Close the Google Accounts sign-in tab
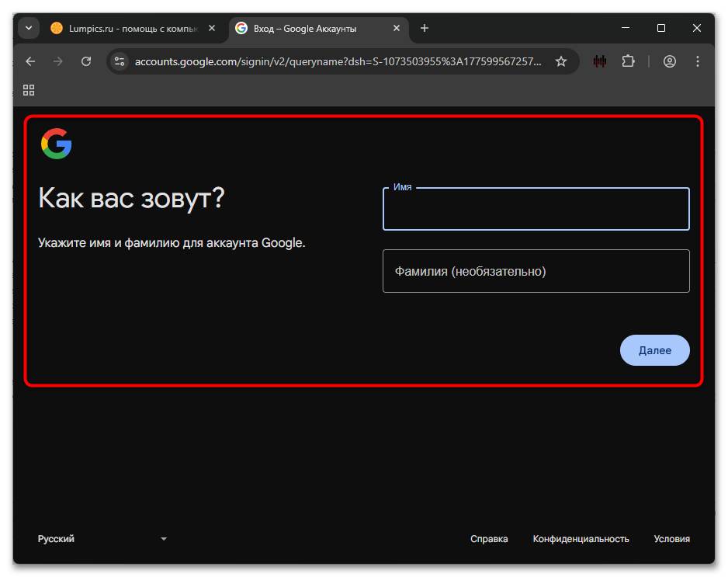This screenshot has height=577, width=728. point(397,28)
